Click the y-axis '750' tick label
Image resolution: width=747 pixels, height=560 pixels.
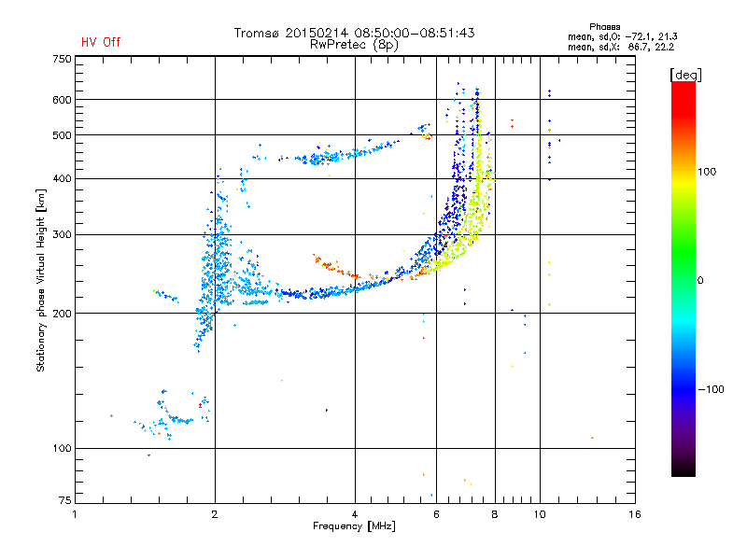[x=62, y=59]
